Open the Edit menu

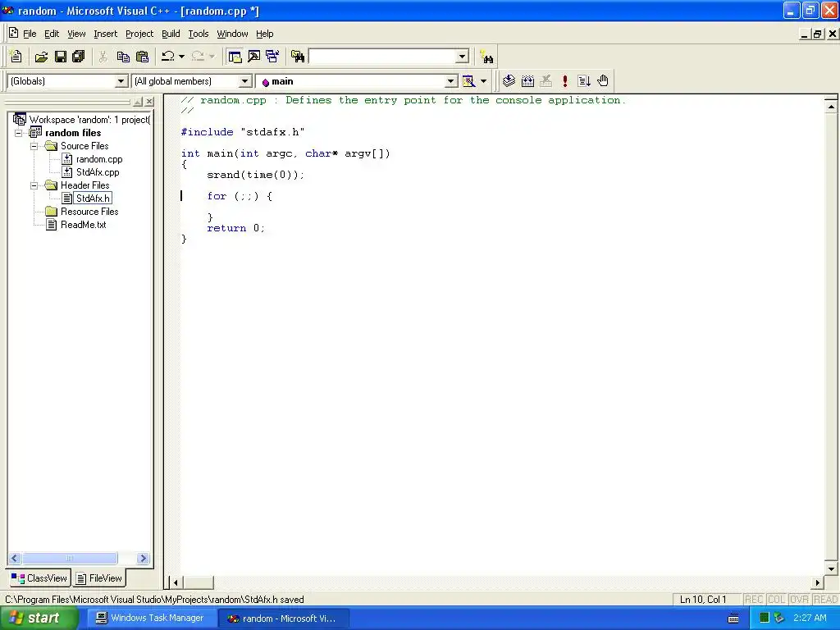pos(52,34)
